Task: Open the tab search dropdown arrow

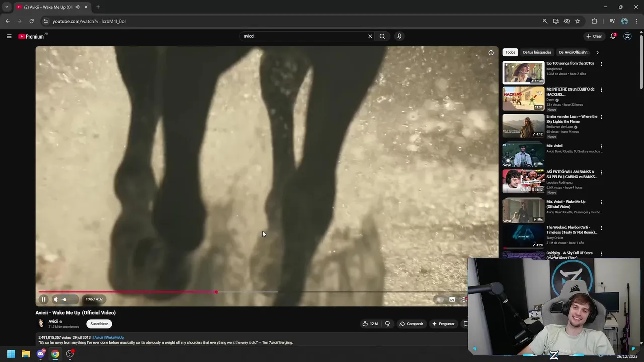Action: click(7, 7)
